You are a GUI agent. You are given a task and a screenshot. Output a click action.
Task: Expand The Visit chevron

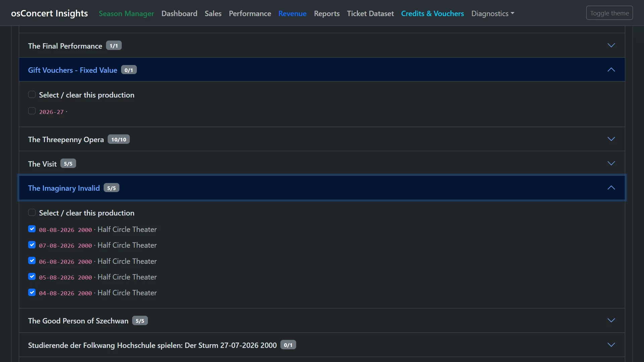[x=611, y=163]
